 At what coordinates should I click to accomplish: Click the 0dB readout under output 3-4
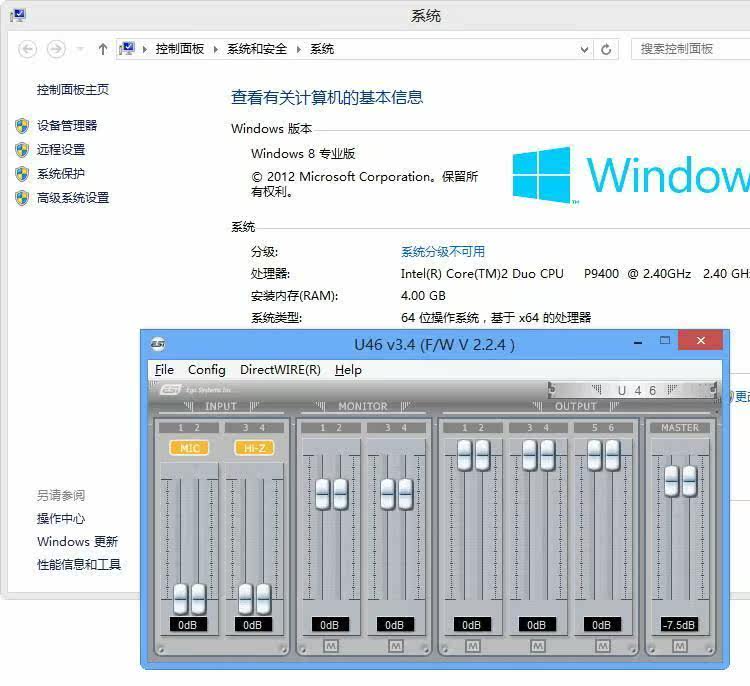(537, 625)
